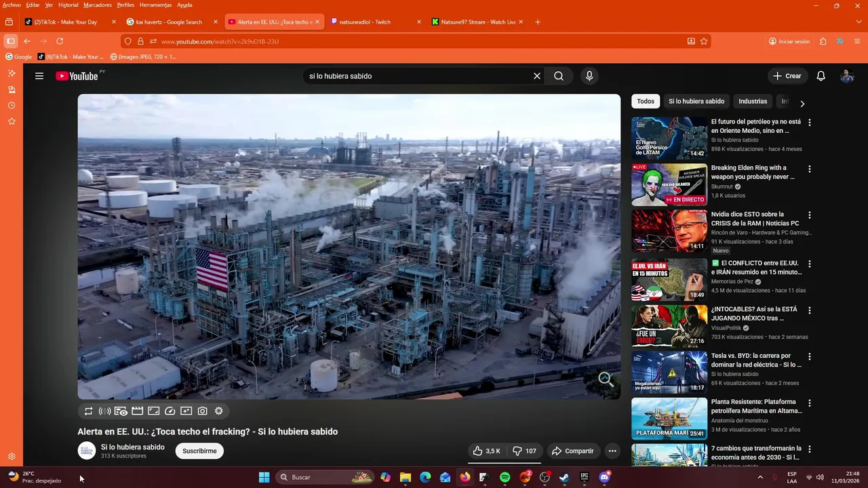Open options for 'Planta Resistente' video

[809, 403]
